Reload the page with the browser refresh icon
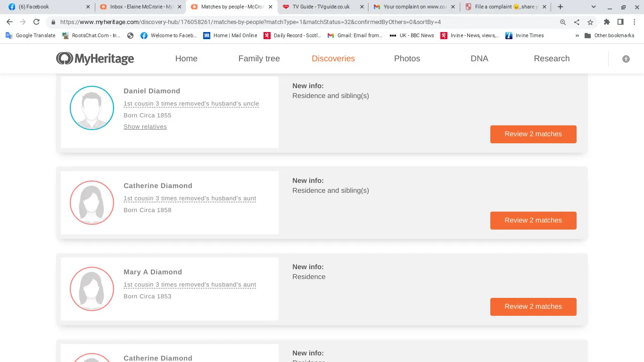 click(36, 22)
